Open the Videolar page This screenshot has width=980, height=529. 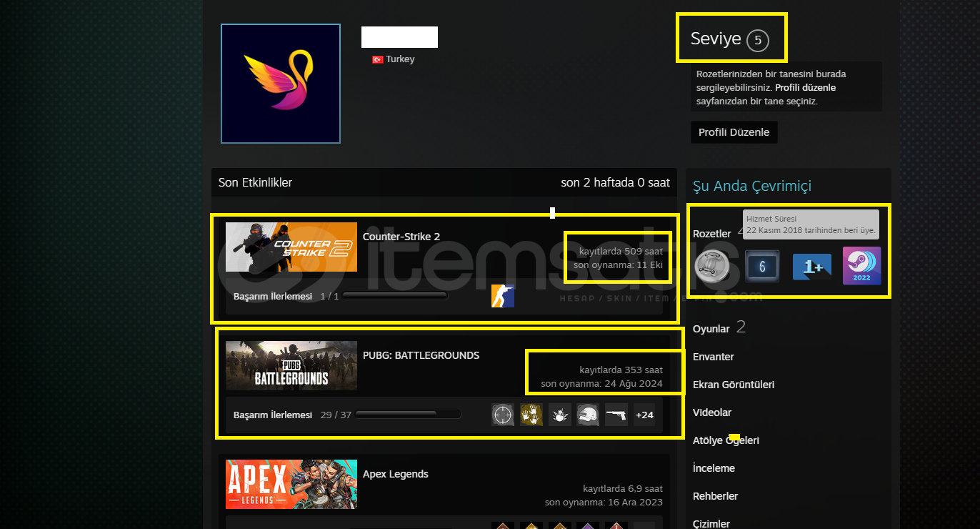coord(712,412)
